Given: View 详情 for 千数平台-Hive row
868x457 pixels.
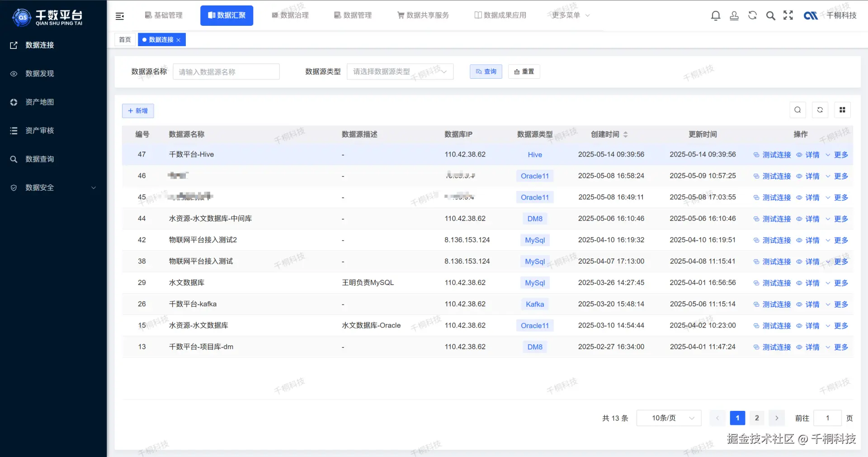Looking at the screenshot, I should click(808, 155).
